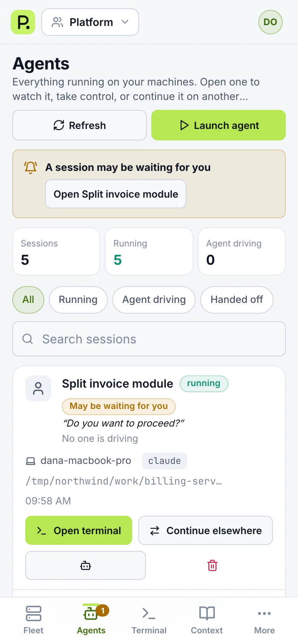Click Continue elsewhere button
This screenshot has height=644, width=298.
coord(206,530)
